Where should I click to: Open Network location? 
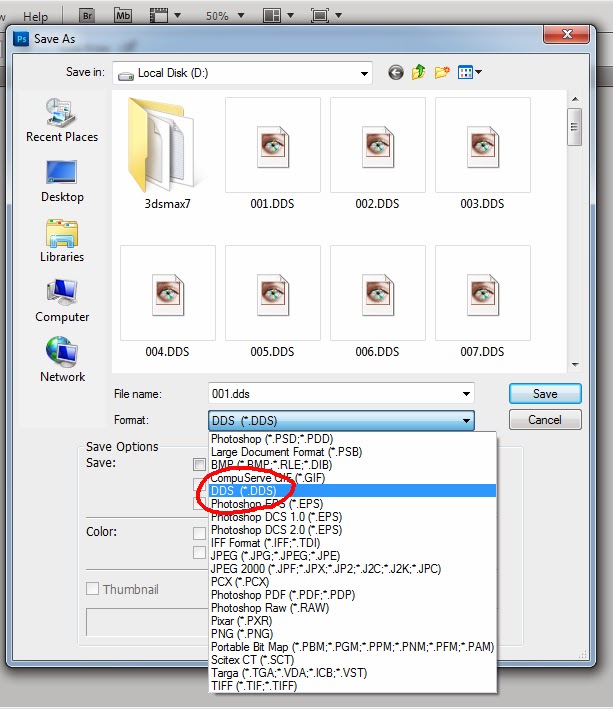[62, 360]
